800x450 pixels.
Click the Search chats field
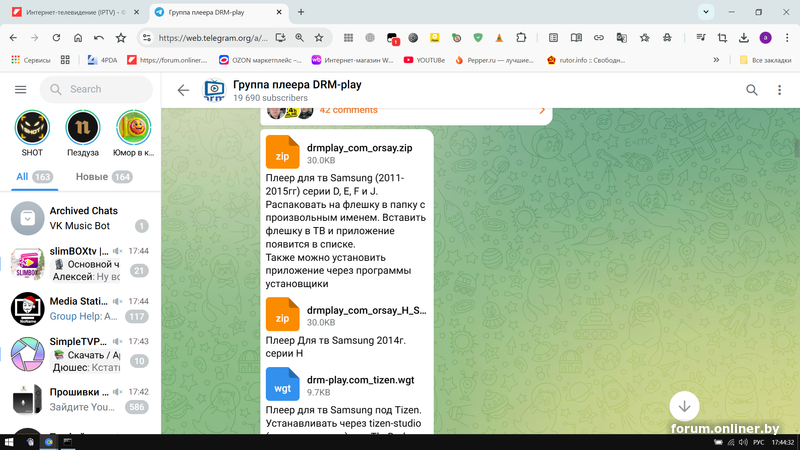click(96, 89)
